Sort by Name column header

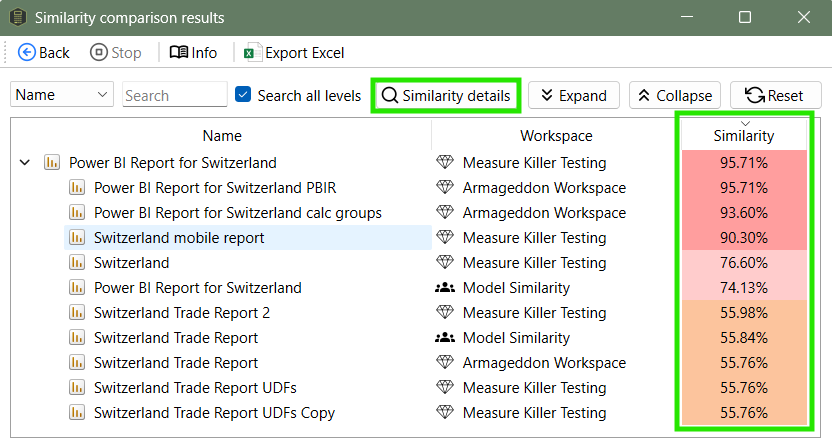222,136
